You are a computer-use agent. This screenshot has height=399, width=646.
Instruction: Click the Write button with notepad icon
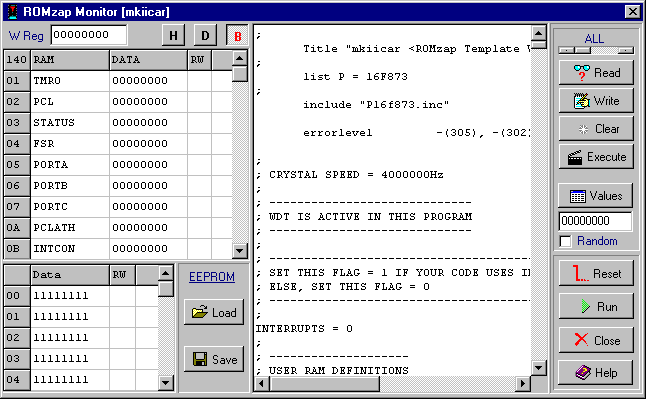point(596,101)
